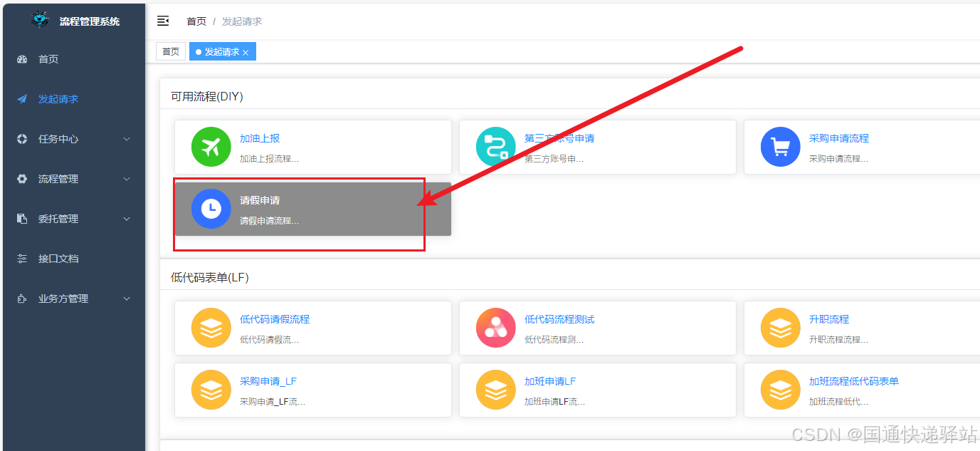Click the people icon on 低代码流程测试
980x451 pixels.
(x=495, y=328)
